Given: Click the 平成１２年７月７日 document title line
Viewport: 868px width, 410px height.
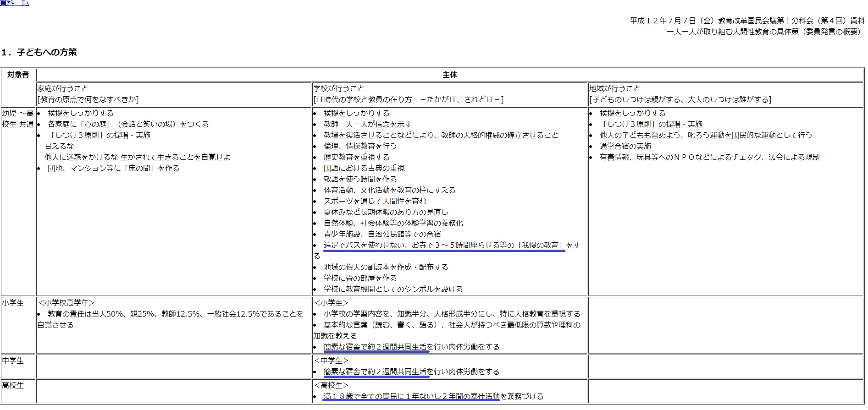Looking at the screenshot, I should (747, 21).
